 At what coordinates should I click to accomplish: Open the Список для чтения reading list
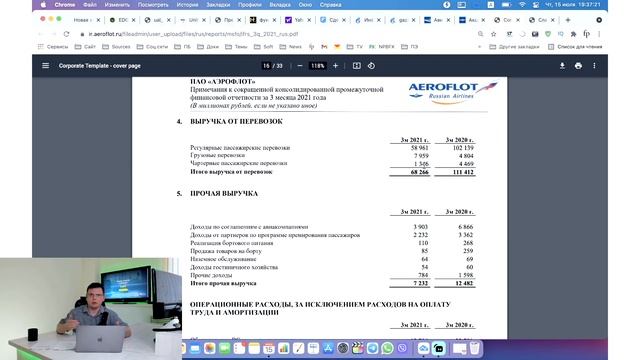click(x=575, y=47)
